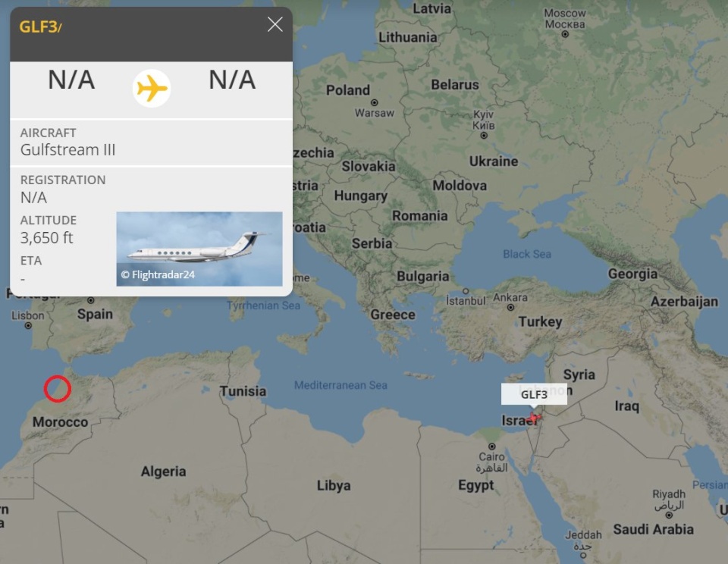
Task: Click the origin N/A airport code
Action: point(71,80)
